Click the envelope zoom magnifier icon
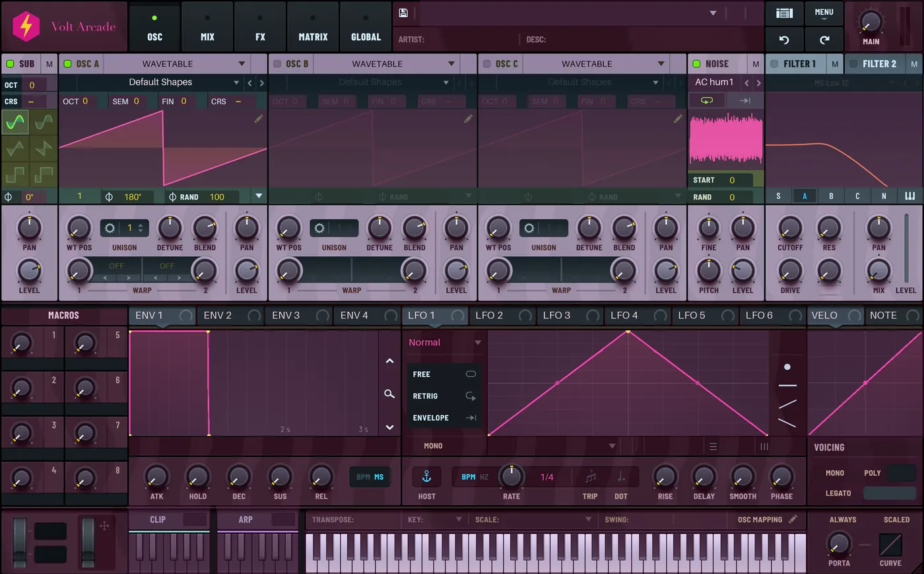The height and width of the screenshot is (574, 924). click(389, 394)
